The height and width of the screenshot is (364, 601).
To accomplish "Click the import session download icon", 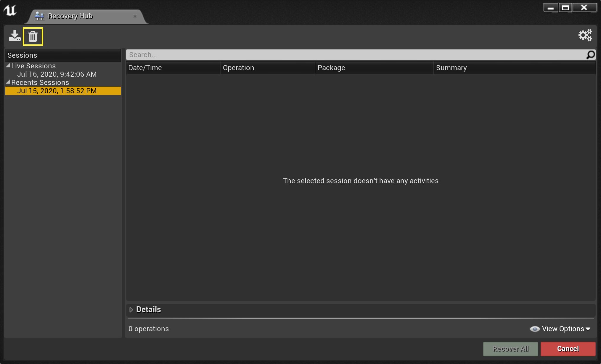I will (14, 36).
